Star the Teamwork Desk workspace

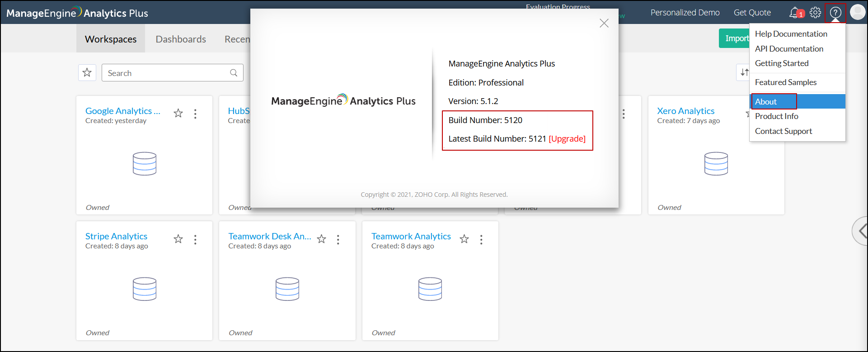tap(321, 239)
